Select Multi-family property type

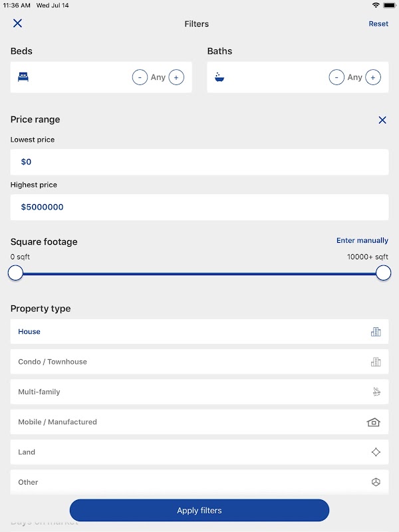[x=199, y=392]
